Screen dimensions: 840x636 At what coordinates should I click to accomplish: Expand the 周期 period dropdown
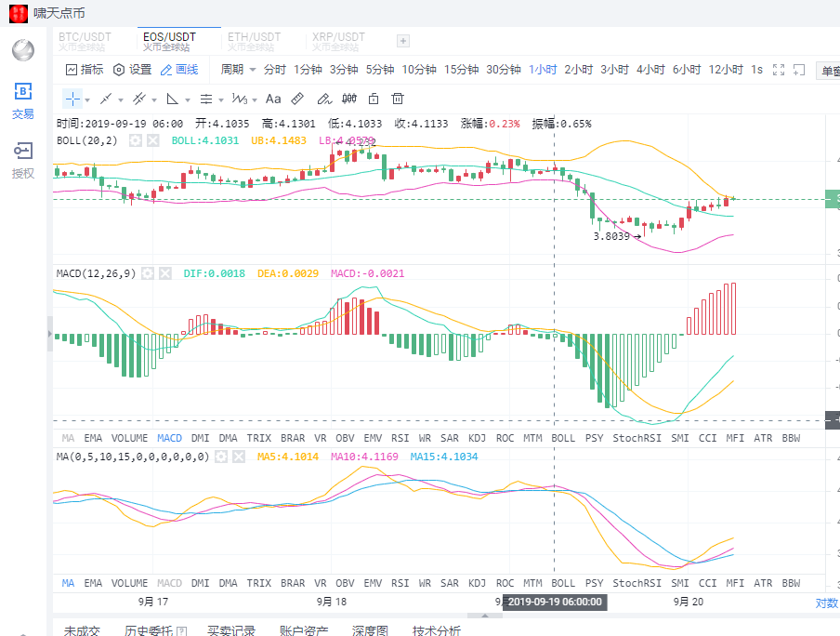[239, 70]
